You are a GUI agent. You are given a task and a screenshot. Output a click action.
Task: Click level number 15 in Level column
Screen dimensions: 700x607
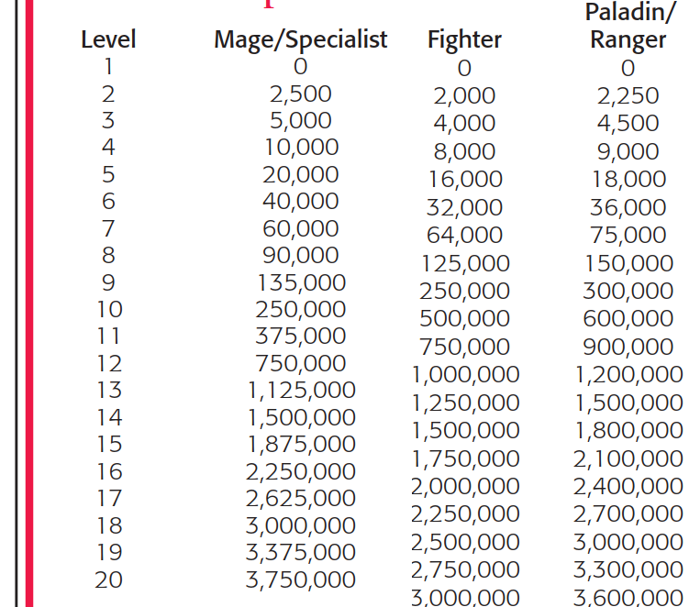point(108,444)
